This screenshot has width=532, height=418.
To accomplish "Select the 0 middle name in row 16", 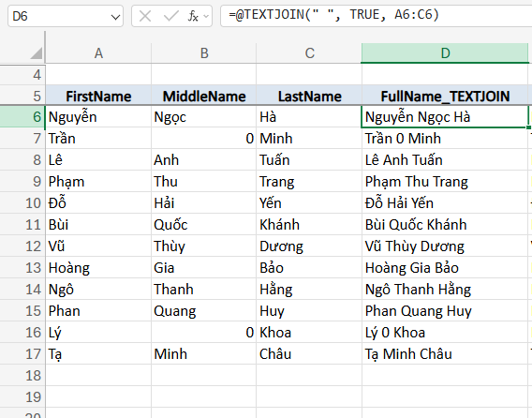I will coord(204,333).
